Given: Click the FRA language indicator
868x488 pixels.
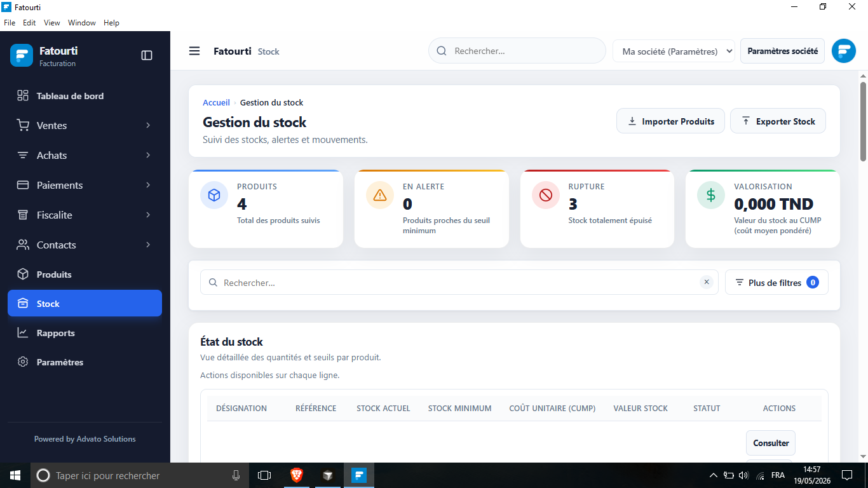Looking at the screenshot, I should tap(778, 475).
